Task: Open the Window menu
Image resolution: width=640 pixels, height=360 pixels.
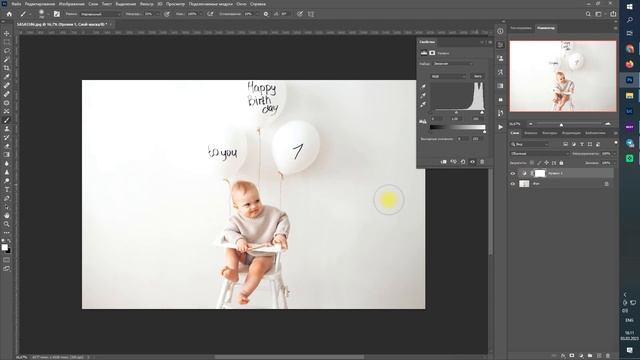Action: pos(241,4)
